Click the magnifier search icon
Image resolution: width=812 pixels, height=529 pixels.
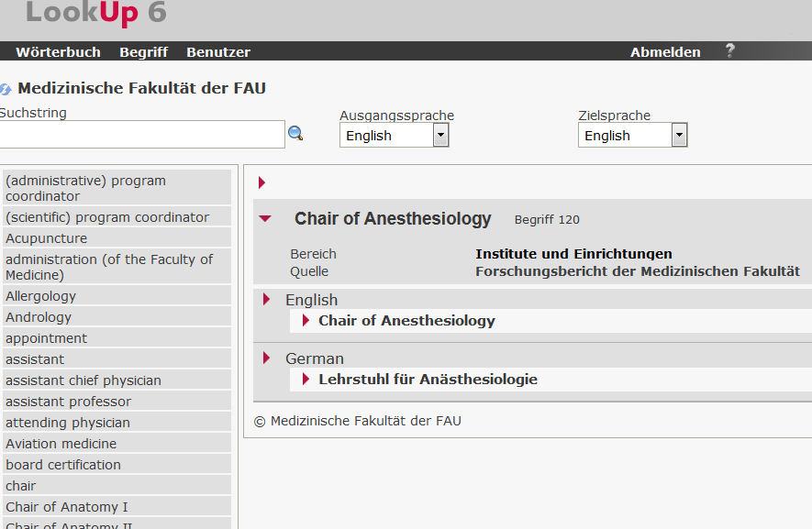[x=295, y=134]
